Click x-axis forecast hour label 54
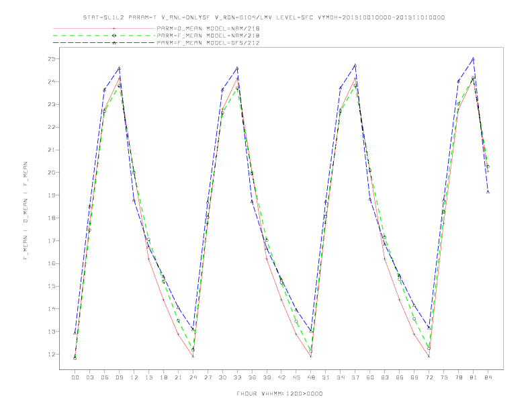This screenshot has width=532, height=411. tap(341, 377)
